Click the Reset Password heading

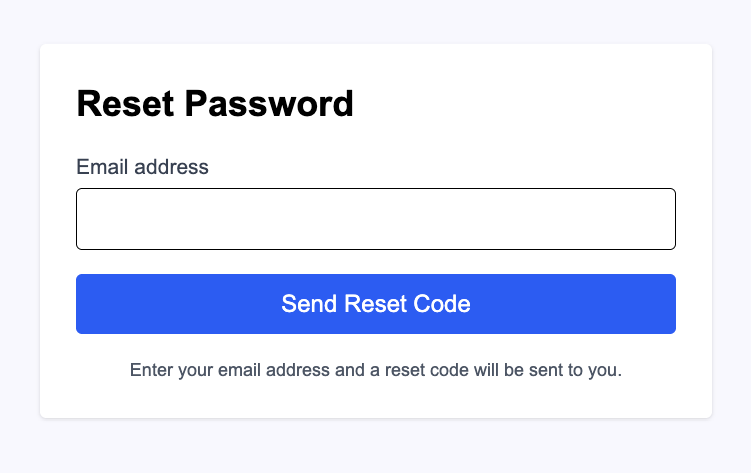pyautogui.click(x=215, y=104)
